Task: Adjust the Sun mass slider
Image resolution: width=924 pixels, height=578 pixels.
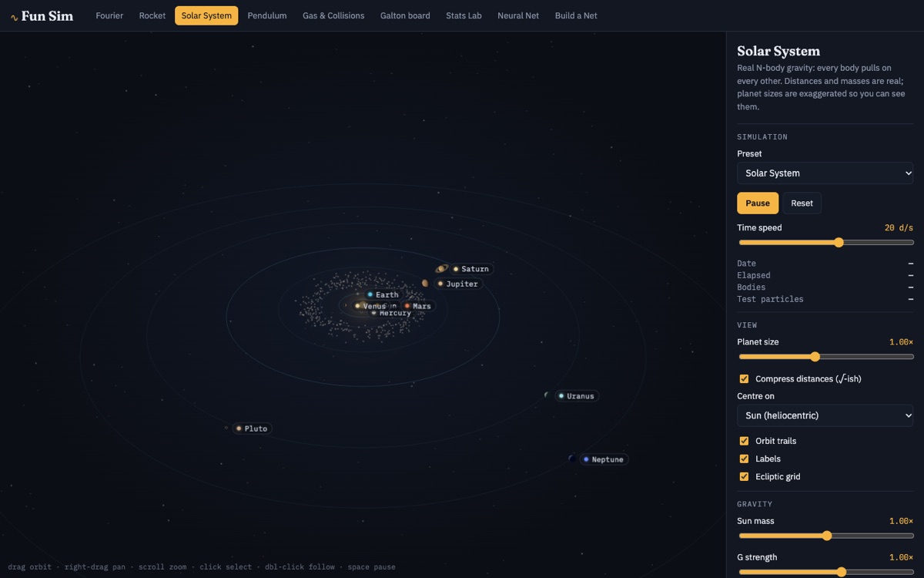Action: point(825,536)
